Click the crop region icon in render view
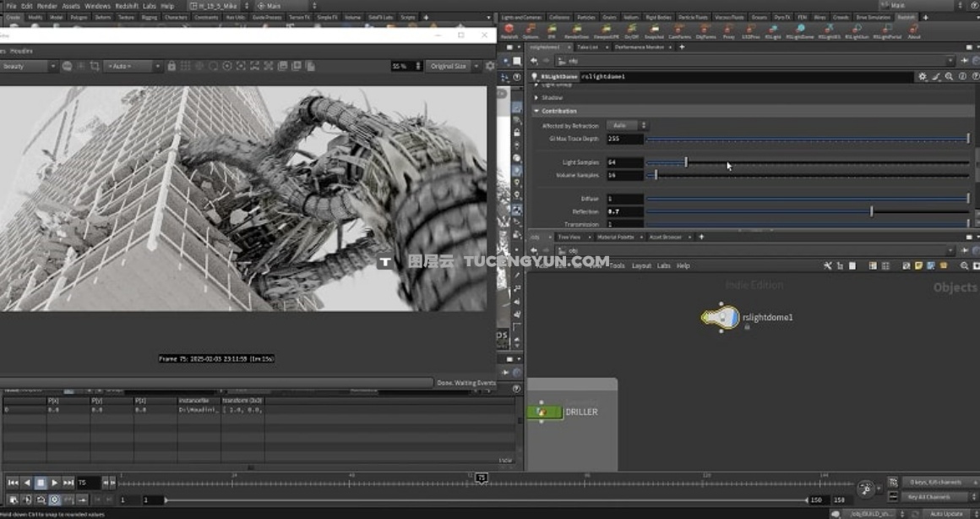Viewport: 980px width, 519px height. click(95, 66)
